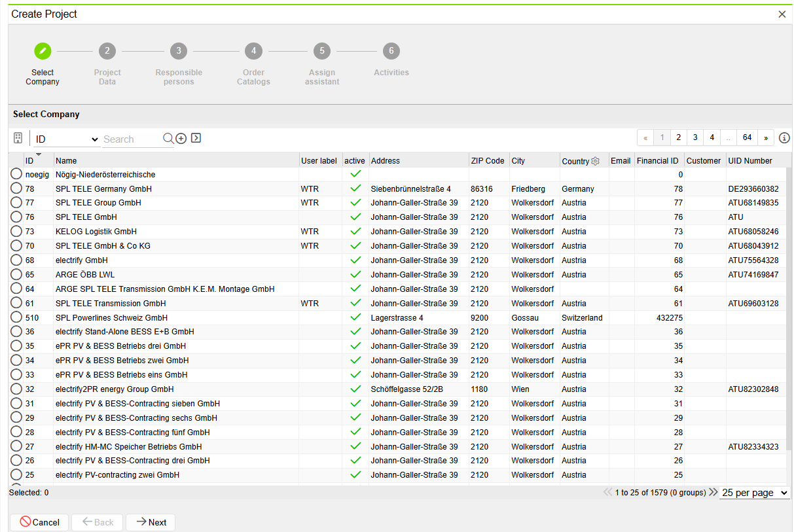Click the active checkmark for Nögig-Niederösterreichische
794x532 pixels.
coord(355,174)
